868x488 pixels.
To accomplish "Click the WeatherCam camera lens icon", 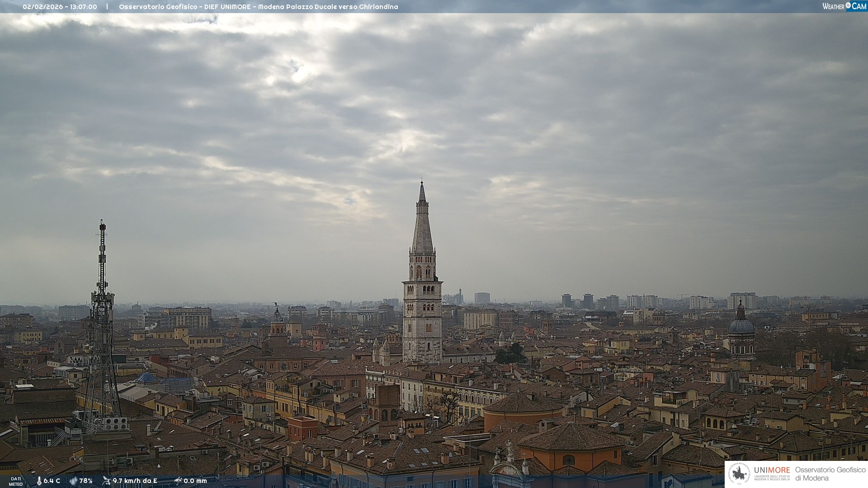I will click(x=848, y=5).
